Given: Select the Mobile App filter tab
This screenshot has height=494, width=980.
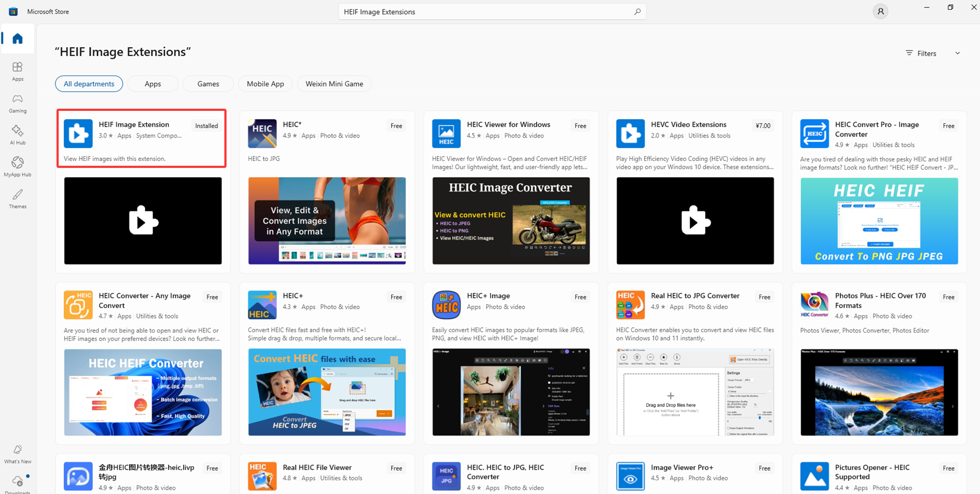Looking at the screenshot, I should tap(266, 84).
